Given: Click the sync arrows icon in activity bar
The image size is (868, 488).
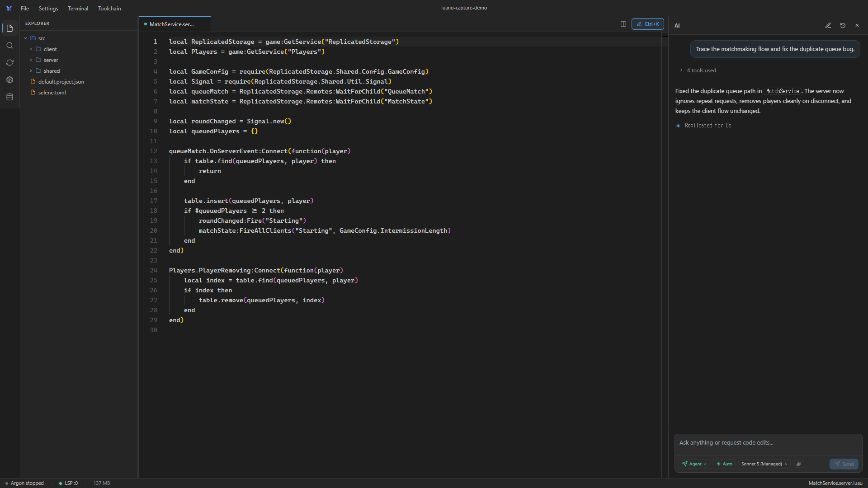Looking at the screenshot, I should tap(9, 63).
